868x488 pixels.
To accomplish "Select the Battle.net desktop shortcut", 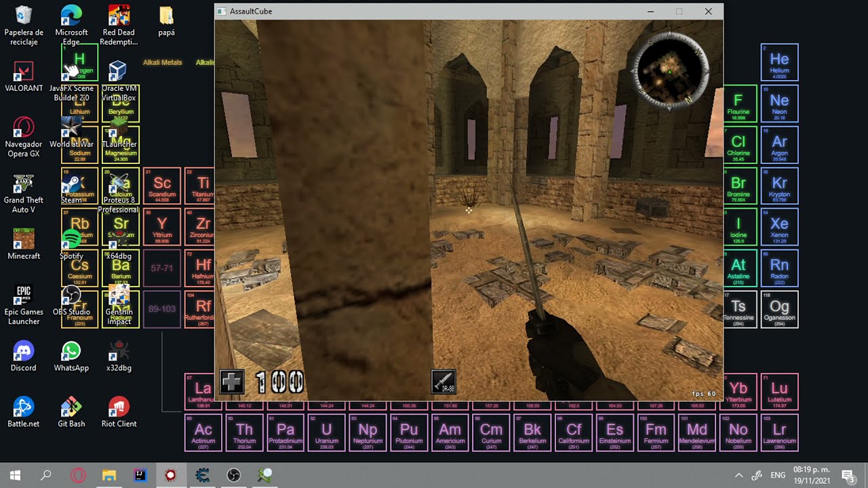I will [x=24, y=412].
